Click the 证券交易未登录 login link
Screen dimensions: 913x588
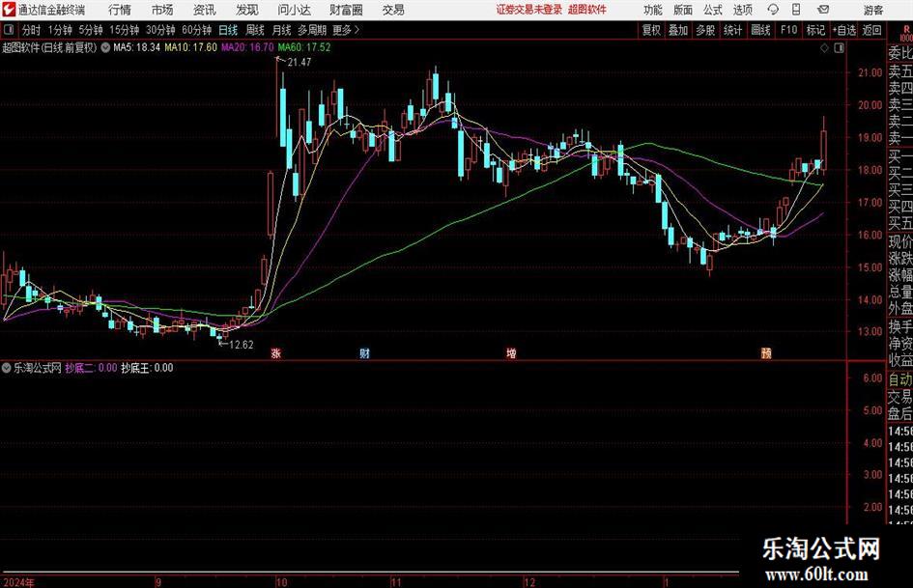tap(529, 10)
